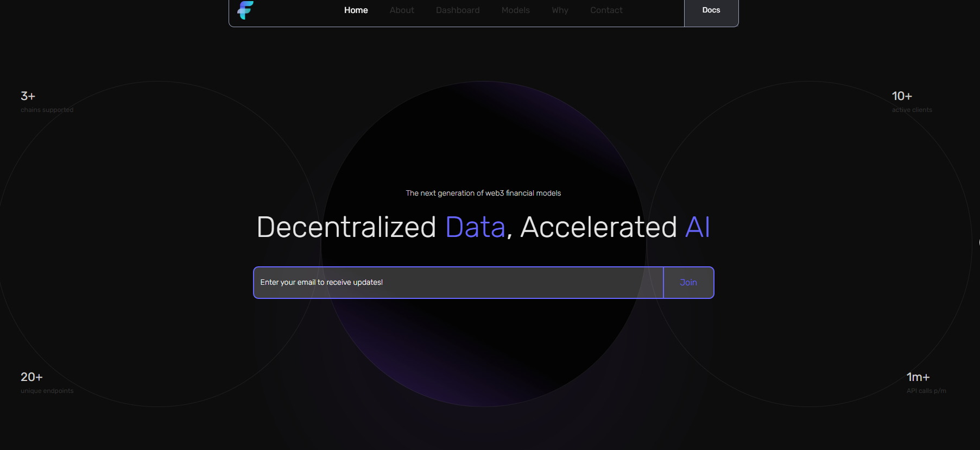Image resolution: width=980 pixels, height=450 pixels.
Task: Click Contact in the navigation bar
Action: point(606,10)
